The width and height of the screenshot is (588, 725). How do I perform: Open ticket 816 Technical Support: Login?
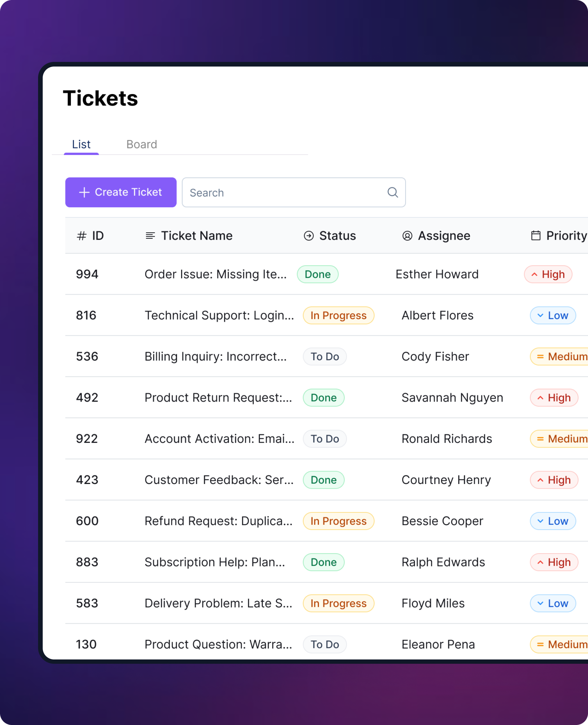point(219,315)
